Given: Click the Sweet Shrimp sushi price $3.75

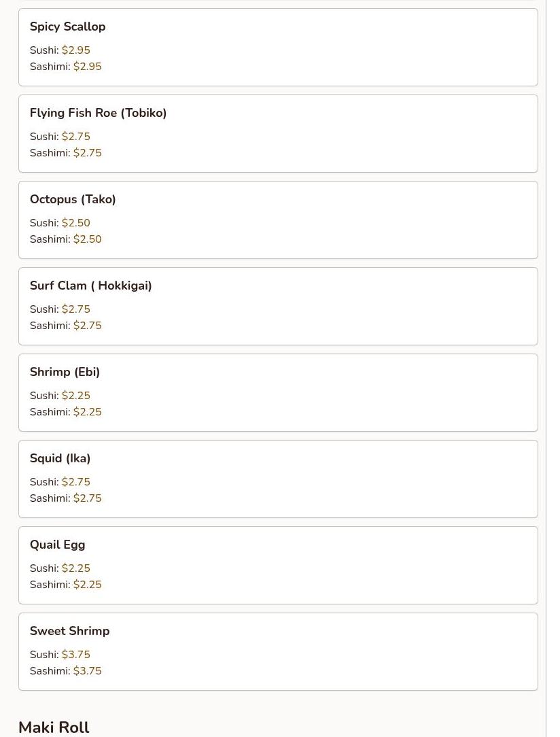Looking at the screenshot, I should [75, 655].
